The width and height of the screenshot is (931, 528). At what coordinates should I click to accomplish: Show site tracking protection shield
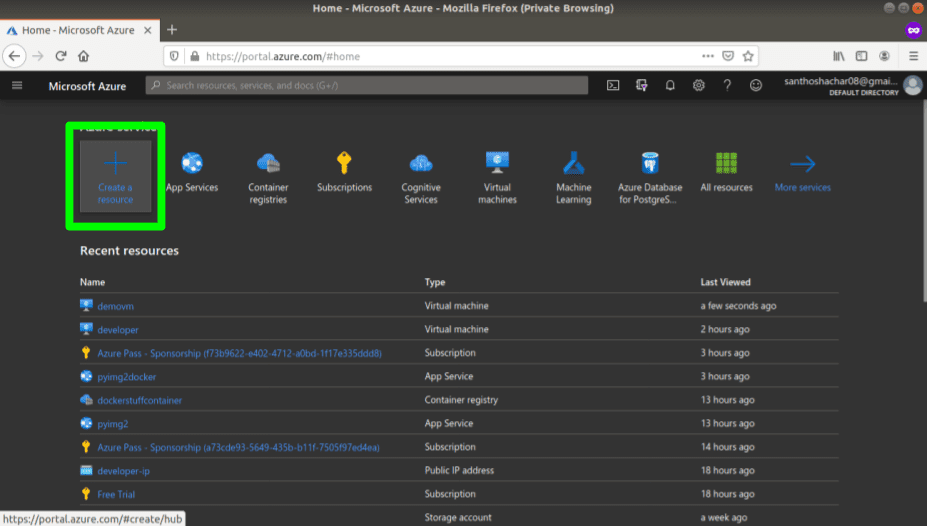tap(175, 56)
